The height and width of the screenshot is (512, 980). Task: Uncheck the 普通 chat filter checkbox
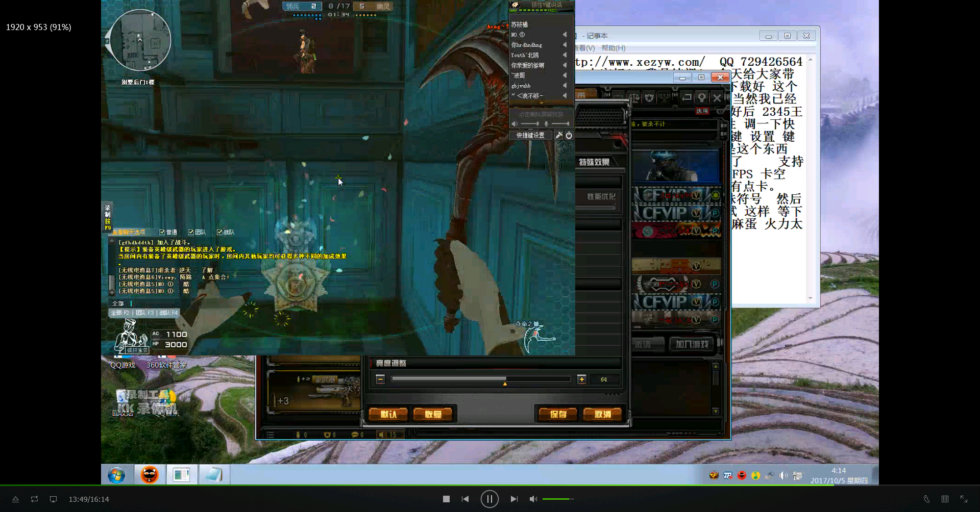coord(162,232)
